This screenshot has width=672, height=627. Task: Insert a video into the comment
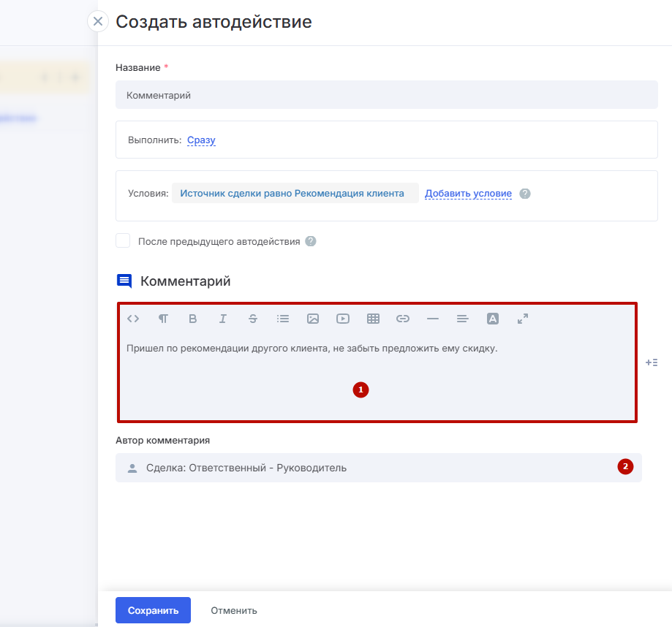click(343, 319)
